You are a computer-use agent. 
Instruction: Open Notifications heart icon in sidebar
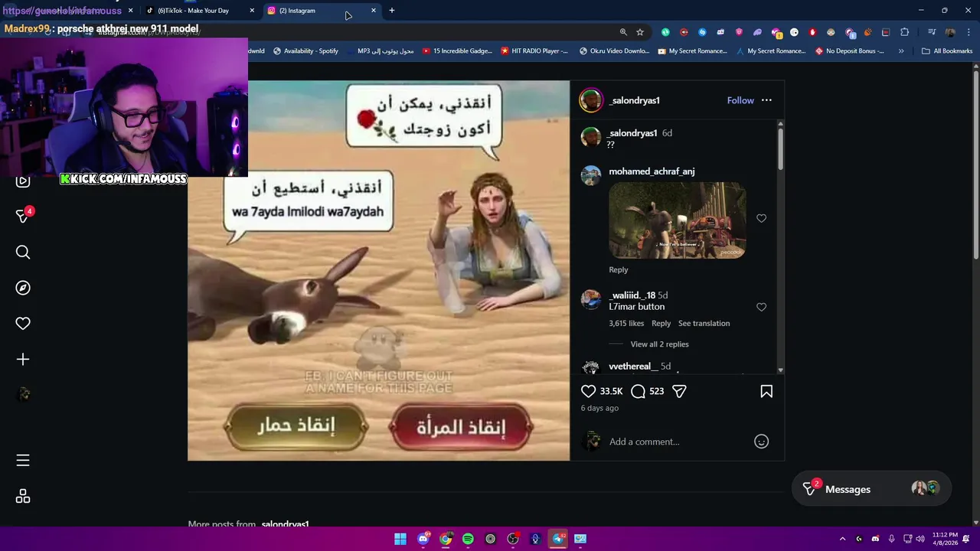click(23, 324)
